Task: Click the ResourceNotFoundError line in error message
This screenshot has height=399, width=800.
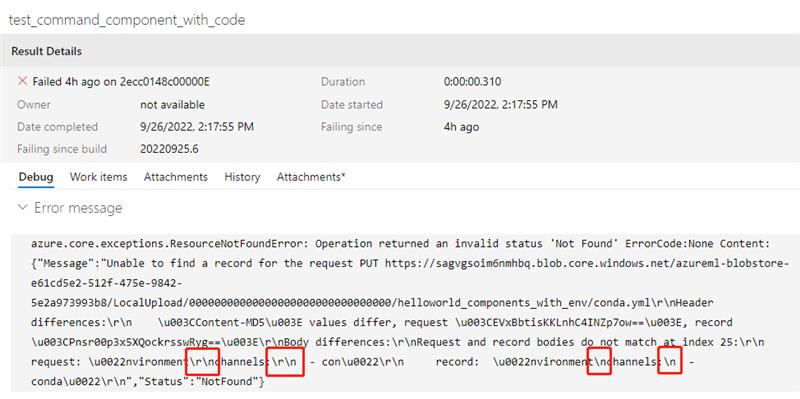Action: [400, 243]
